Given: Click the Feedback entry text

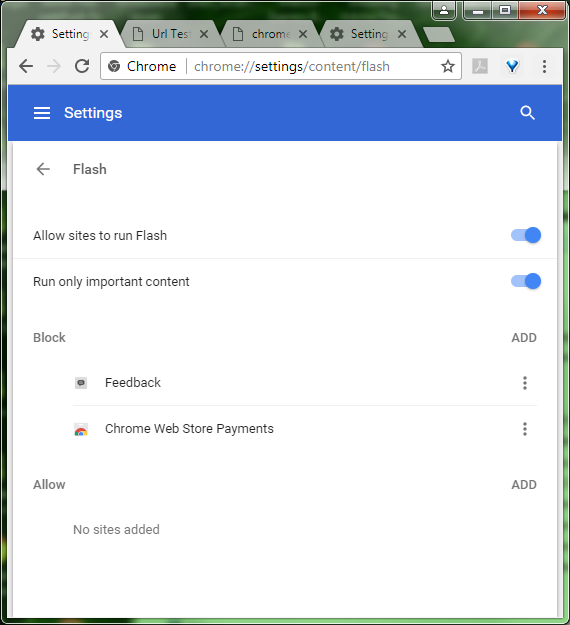Looking at the screenshot, I should (x=133, y=383).
